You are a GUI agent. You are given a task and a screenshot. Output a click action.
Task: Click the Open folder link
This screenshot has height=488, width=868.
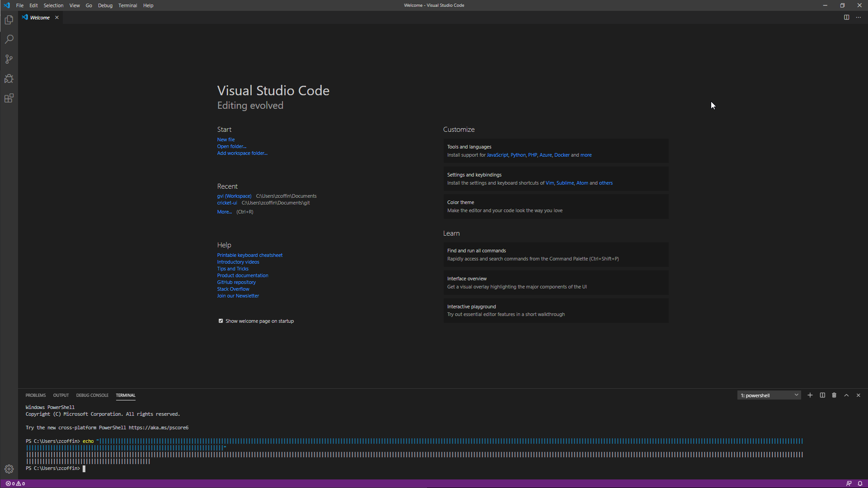pyautogui.click(x=232, y=146)
